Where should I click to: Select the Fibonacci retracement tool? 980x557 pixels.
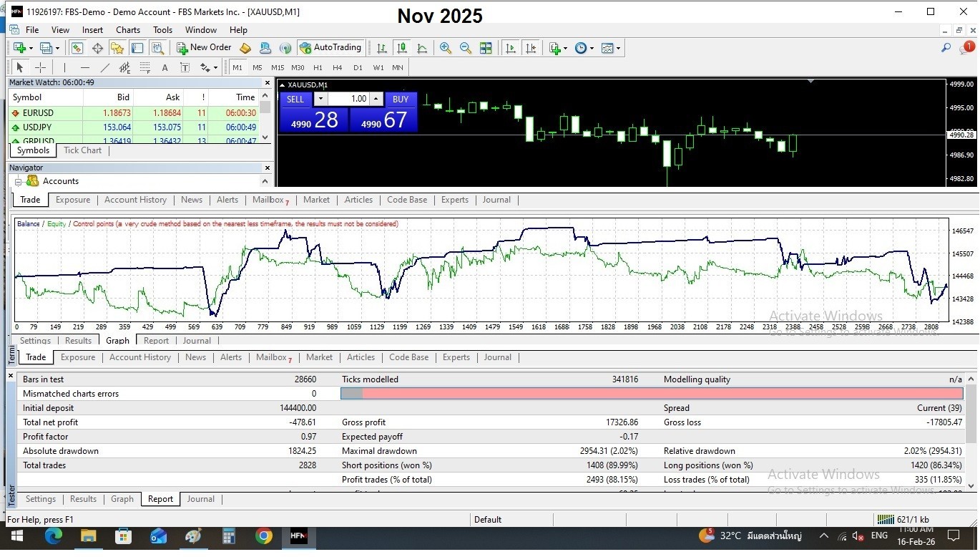(x=145, y=67)
